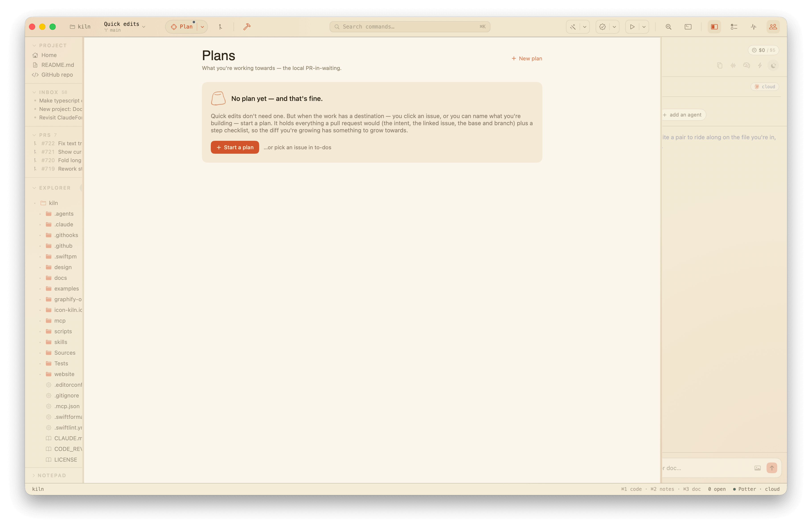This screenshot has height=528, width=812.
Task: Expand the website folder
Action: [x=40, y=374]
